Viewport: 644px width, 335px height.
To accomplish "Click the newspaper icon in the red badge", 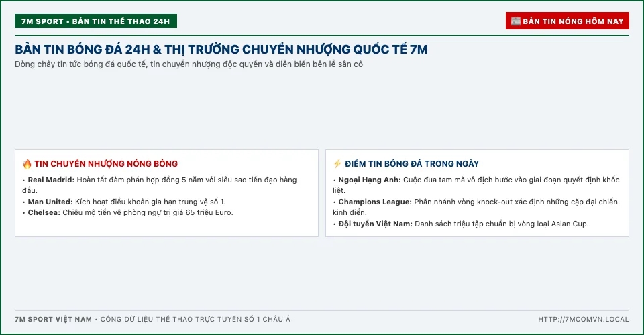I will pyautogui.click(x=516, y=21).
